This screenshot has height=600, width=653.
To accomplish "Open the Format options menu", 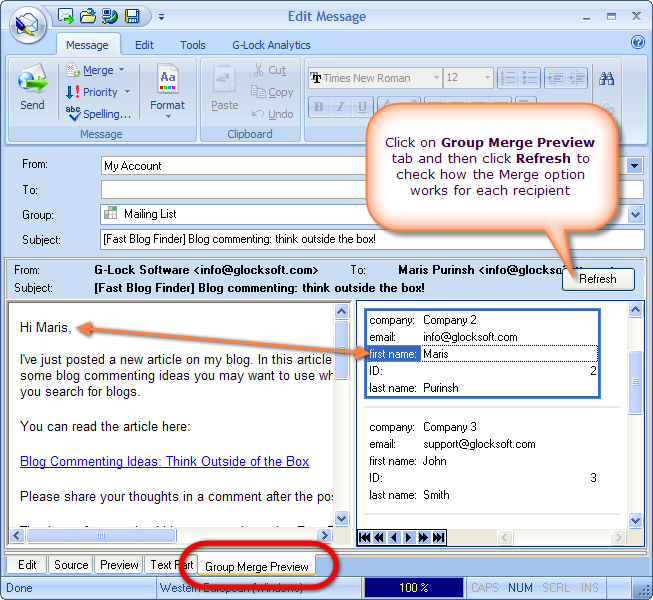I will (167, 91).
